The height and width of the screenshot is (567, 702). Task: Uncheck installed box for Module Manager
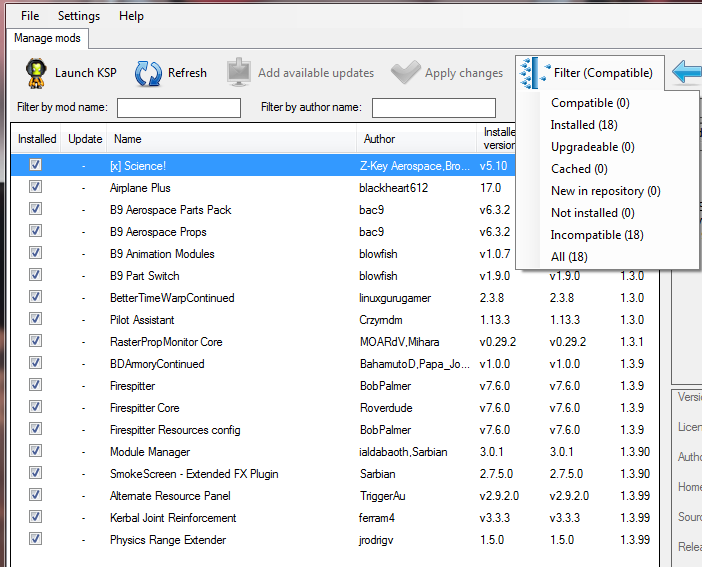35,451
